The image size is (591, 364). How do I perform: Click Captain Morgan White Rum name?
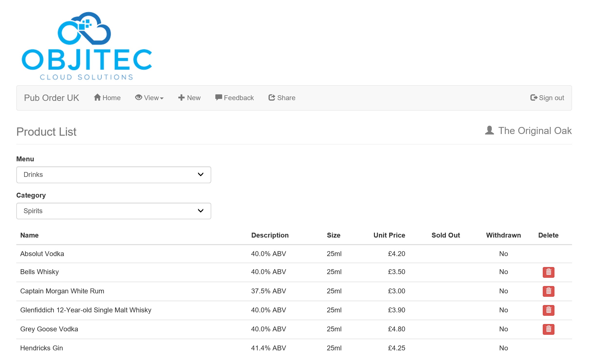tap(62, 291)
